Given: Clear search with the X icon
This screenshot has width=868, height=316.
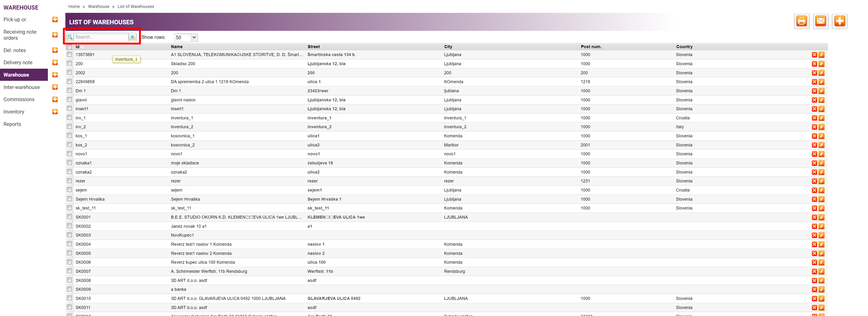Looking at the screenshot, I should pyautogui.click(x=132, y=37).
